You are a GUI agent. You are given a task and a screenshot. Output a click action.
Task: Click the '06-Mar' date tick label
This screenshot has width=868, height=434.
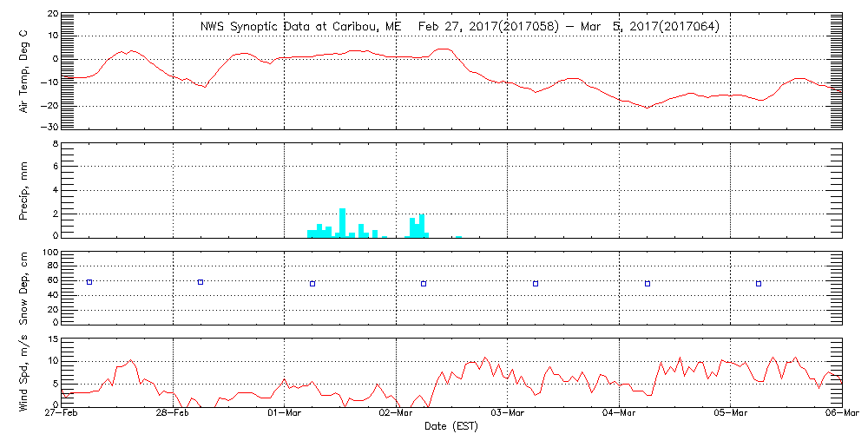(x=841, y=415)
